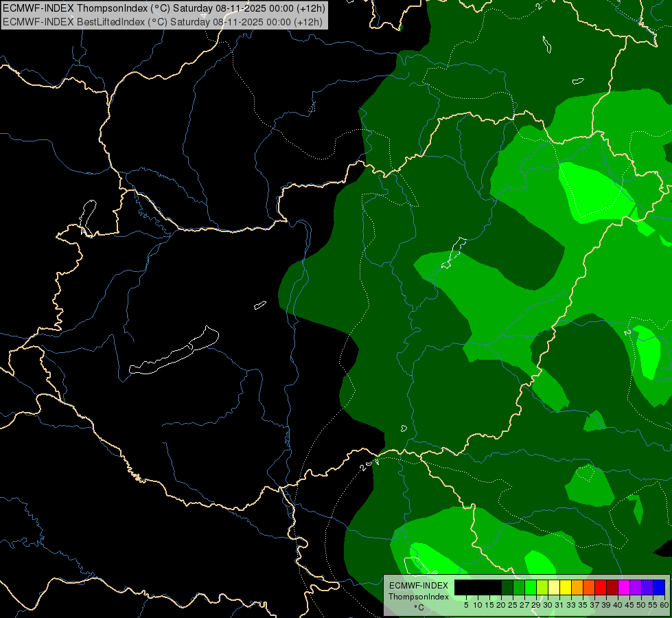The width and height of the screenshot is (672, 618).
Task: Click the ECMWF-INDEX BestLiftedIndex title line
Action: 163,21
